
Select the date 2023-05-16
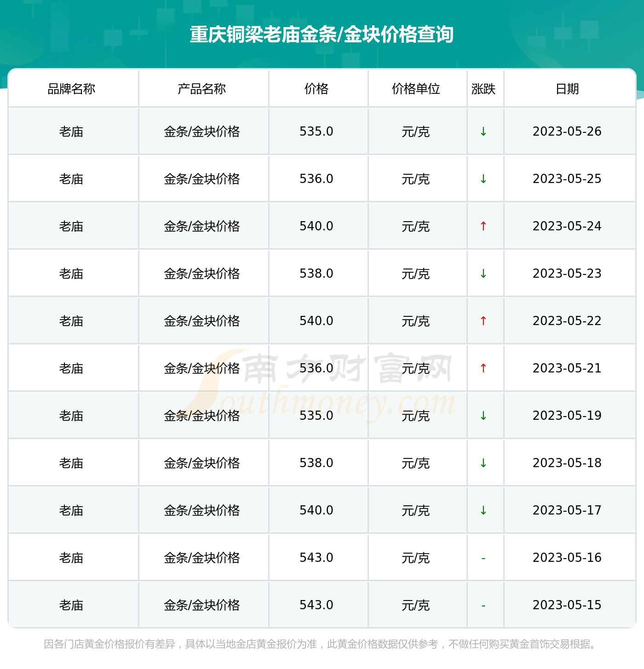[567, 558]
